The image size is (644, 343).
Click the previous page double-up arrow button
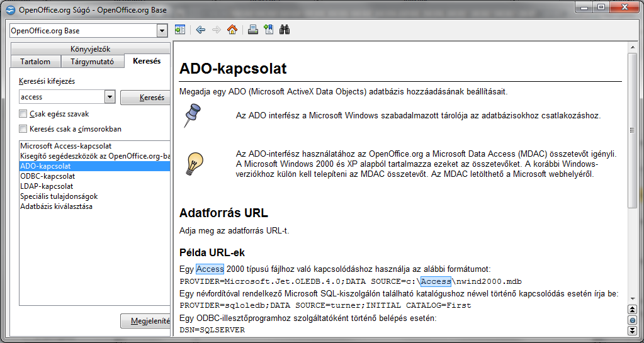pos(633,309)
